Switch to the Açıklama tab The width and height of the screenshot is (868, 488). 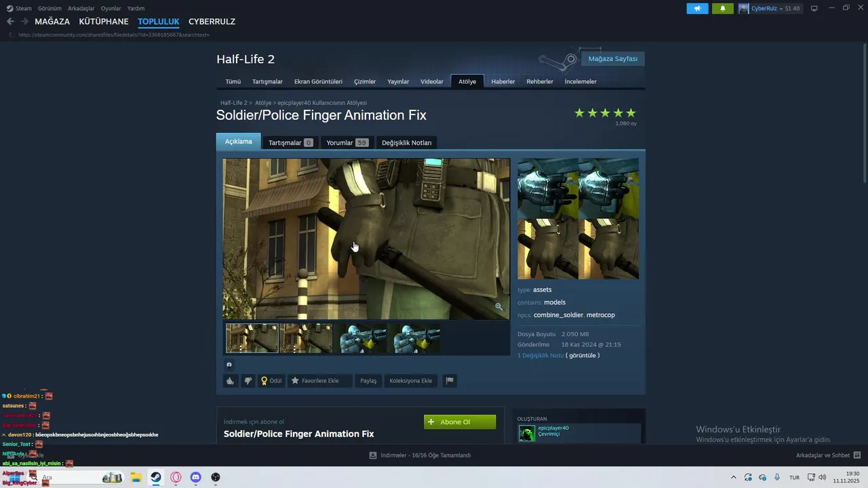pyautogui.click(x=238, y=142)
